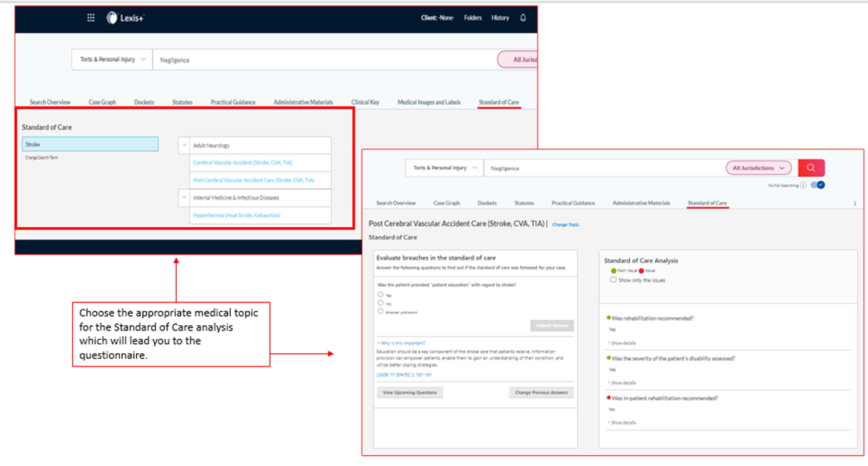Image resolution: width=868 pixels, height=466 pixels.
Task: Open the notifications bell in the dark header
Action: tap(523, 18)
